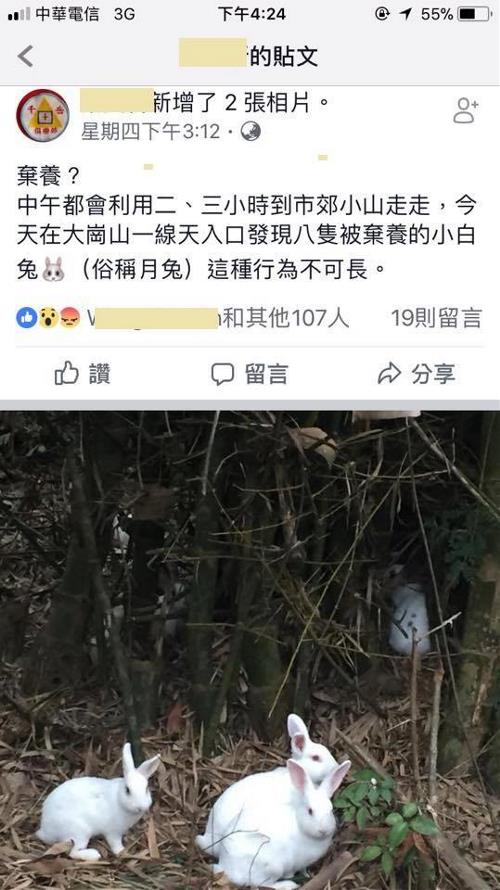Tap the thumbs-up 讚 like button

[83, 373]
